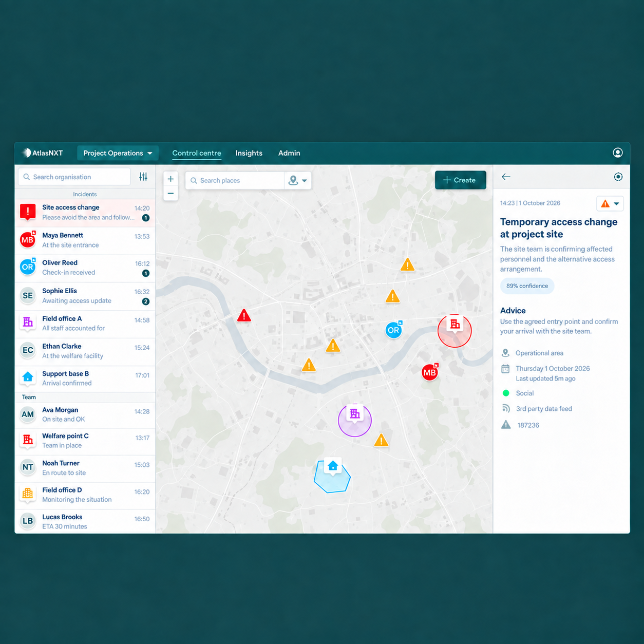Open the Support base B entry
The width and height of the screenshot is (644, 644).
85,379
